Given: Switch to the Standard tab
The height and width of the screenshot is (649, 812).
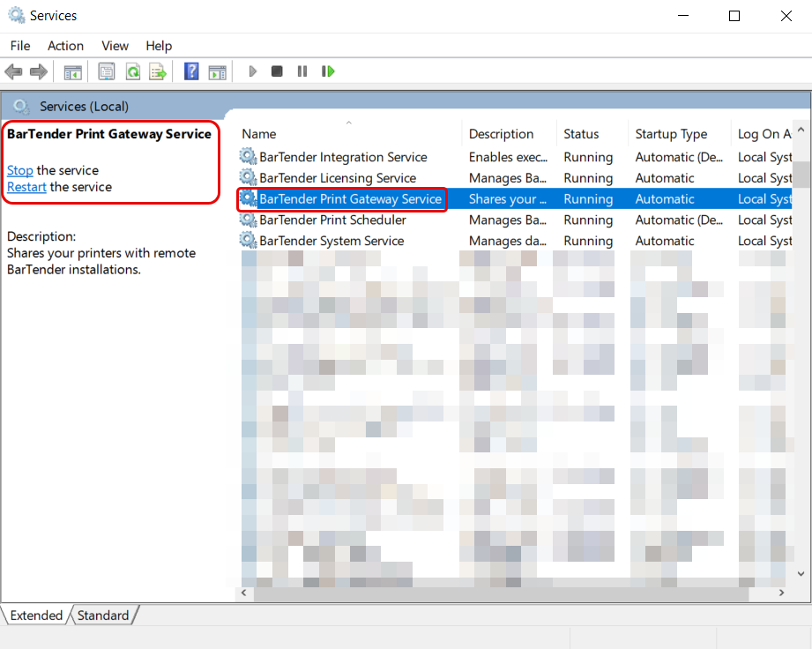Looking at the screenshot, I should pyautogui.click(x=103, y=615).
